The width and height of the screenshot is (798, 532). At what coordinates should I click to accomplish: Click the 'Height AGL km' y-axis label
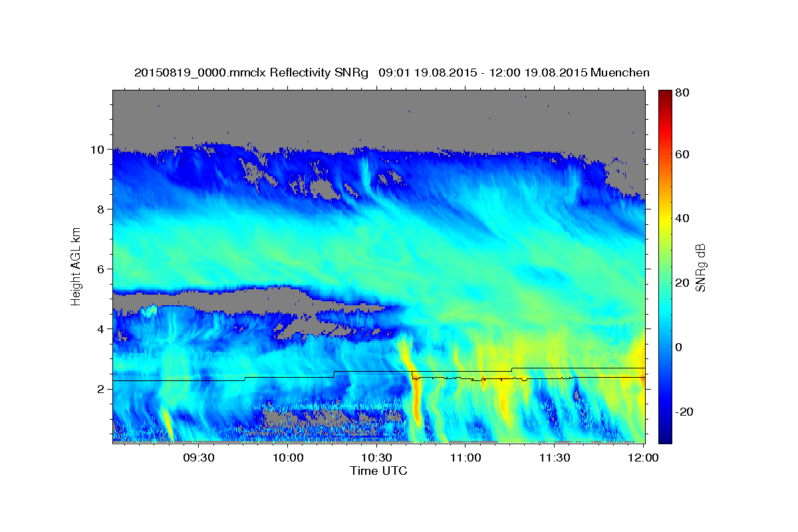pos(76,267)
